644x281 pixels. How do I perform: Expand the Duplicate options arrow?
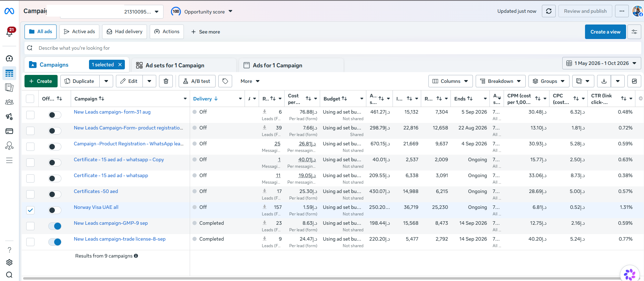pyautogui.click(x=106, y=81)
